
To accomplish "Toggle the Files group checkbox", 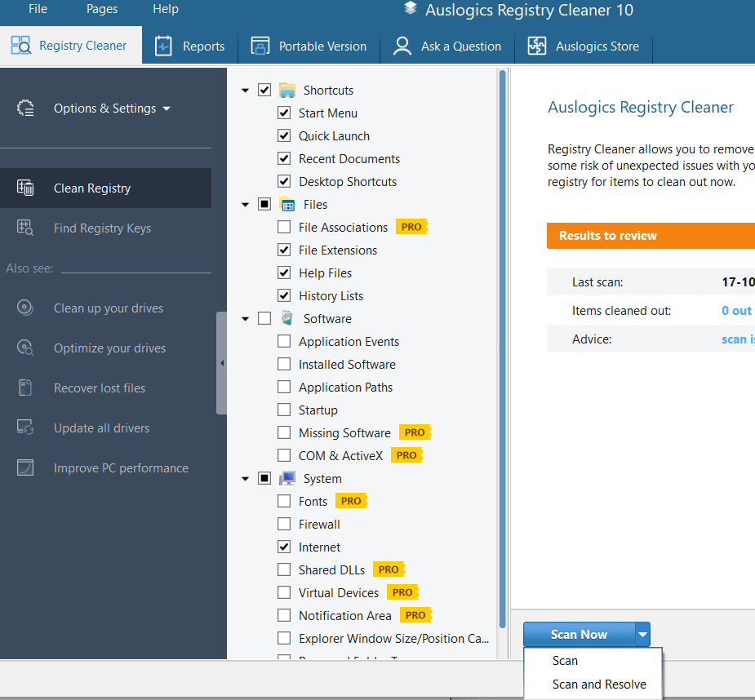I will tap(264, 204).
